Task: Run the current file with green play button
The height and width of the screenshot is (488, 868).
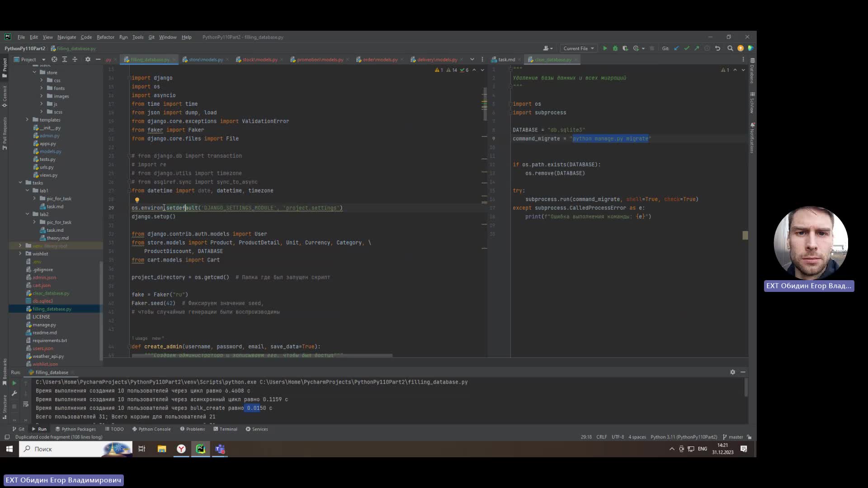Action: (x=605, y=48)
